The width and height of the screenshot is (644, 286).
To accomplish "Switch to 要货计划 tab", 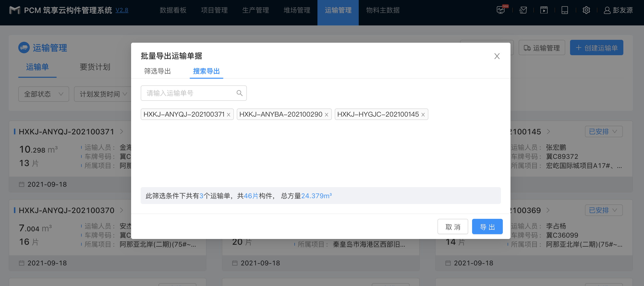I will pyautogui.click(x=95, y=67).
